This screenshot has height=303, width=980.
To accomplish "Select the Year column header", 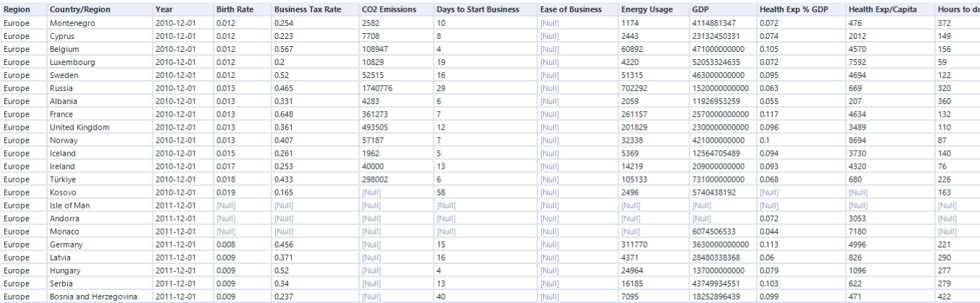I will [183, 9].
